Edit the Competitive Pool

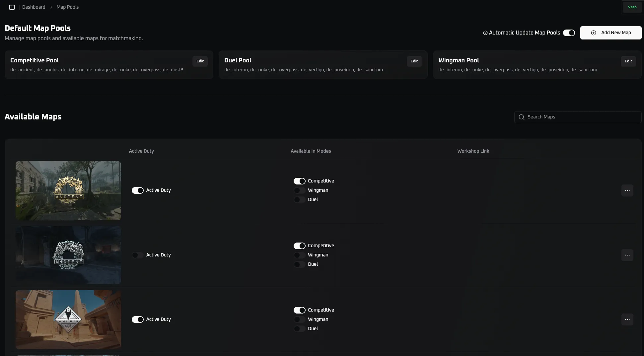pyautogui.click(x=200, y=61)
